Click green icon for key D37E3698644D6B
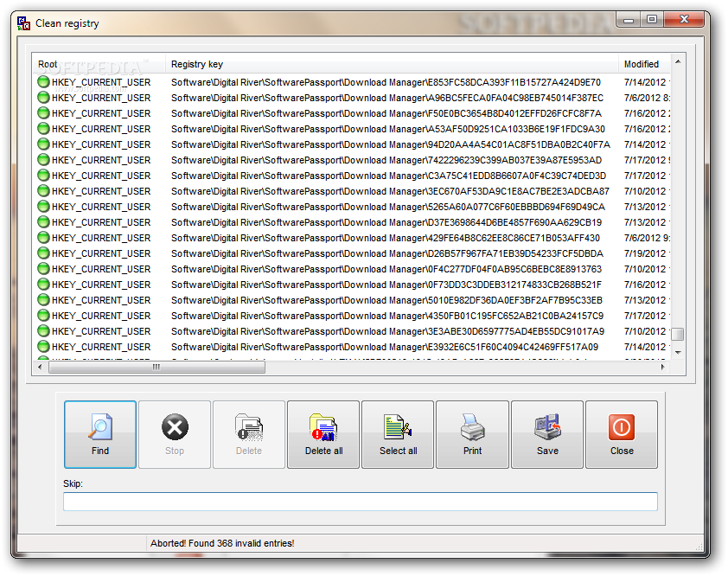Viewport: 728px width, 576px height. click(x=43, y=222)
